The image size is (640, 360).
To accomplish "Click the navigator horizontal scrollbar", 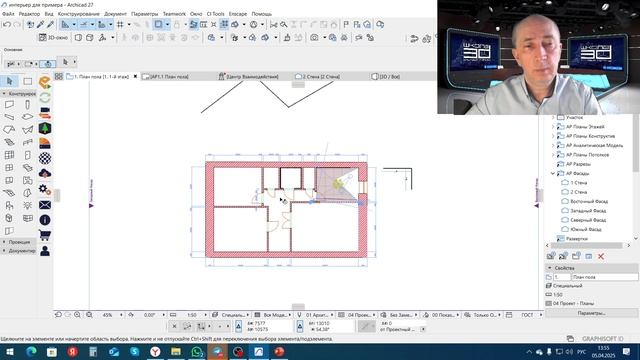I will 587,245.
